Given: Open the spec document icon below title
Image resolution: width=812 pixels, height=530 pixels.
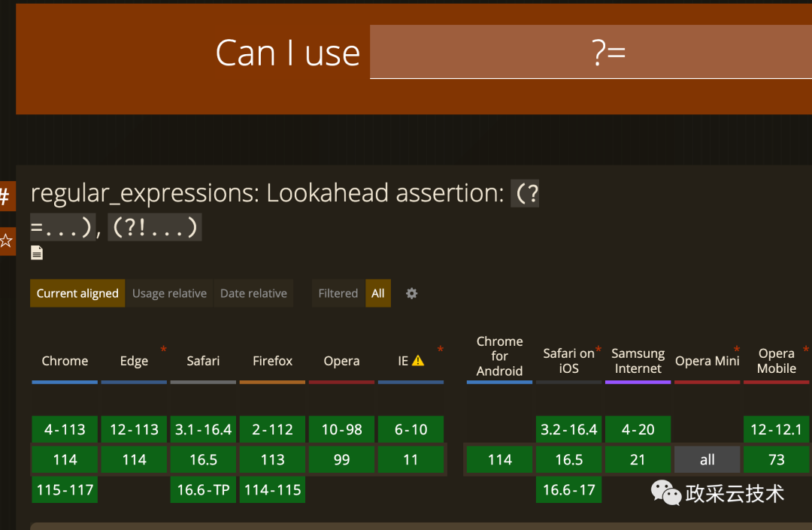Looking at the screenshot, I should point(36,253).
